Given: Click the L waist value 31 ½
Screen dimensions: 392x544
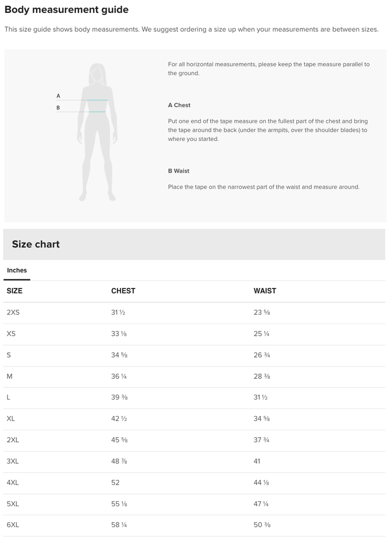Looking at the screenshot, I should coord(260,397).
